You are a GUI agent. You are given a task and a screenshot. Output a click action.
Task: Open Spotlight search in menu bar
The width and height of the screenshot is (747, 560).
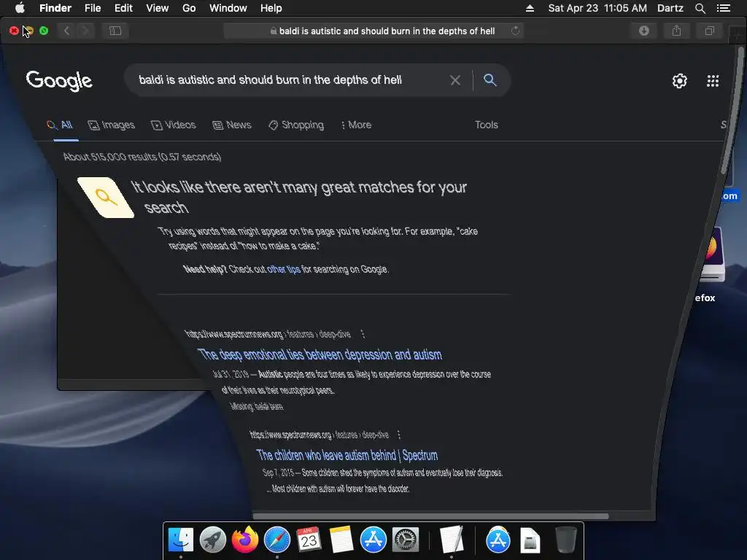pyautogui.click(x=700, y=8)
